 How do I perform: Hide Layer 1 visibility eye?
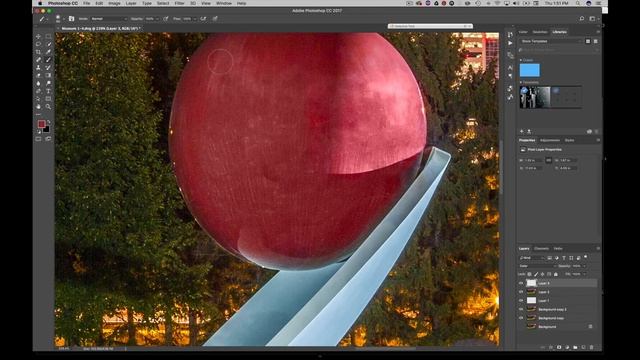pyautogui.click(x=521, y=300)
